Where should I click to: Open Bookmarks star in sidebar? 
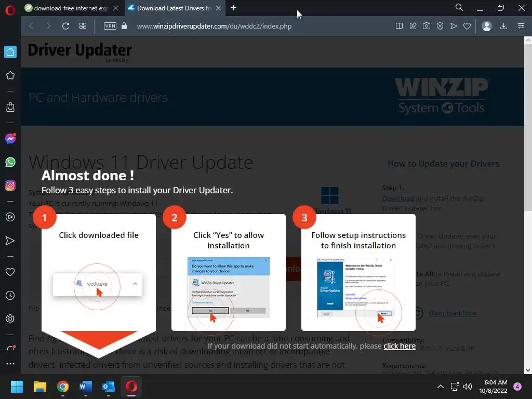tap(10, 75)
